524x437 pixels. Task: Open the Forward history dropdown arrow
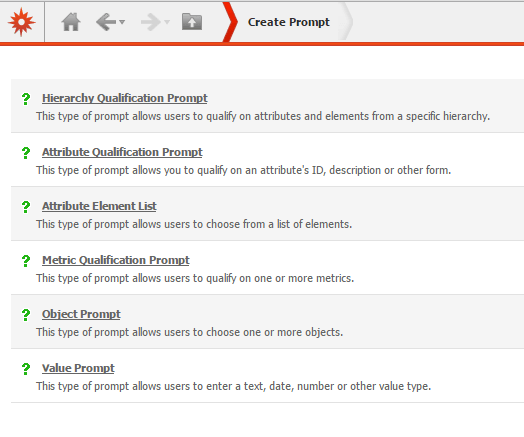click(x=167, y=22)
